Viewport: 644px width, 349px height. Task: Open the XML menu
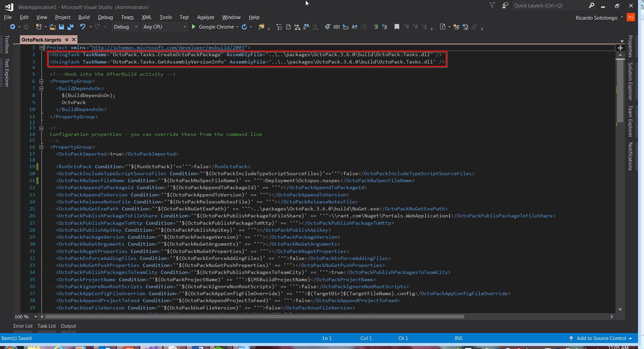(x=147, y=17)
